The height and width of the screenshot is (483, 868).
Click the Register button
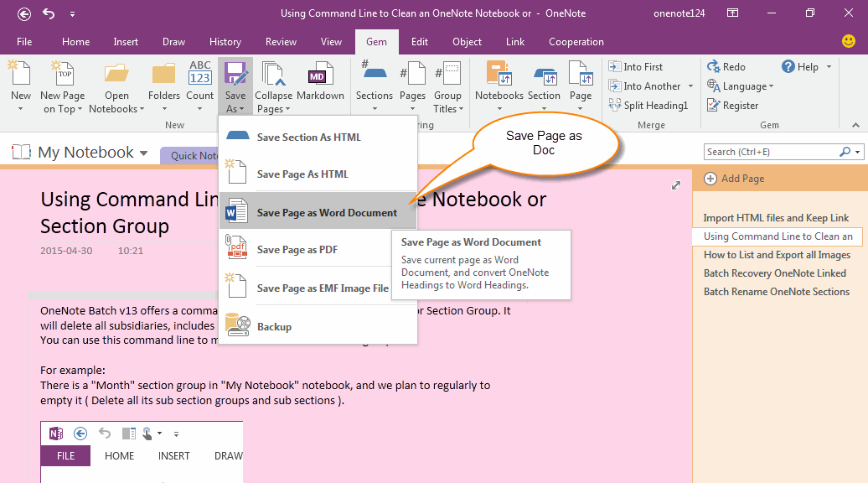point(732,106)
